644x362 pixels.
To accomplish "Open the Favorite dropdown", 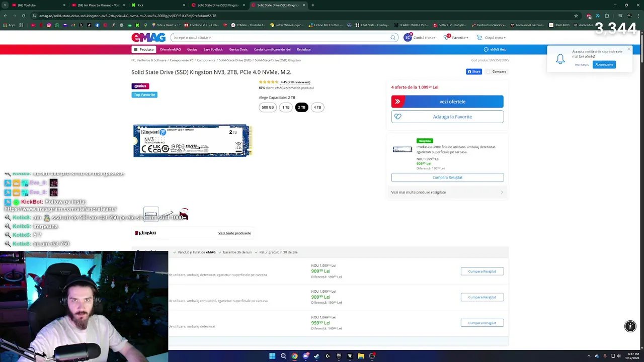I will (x=460, y=38).
